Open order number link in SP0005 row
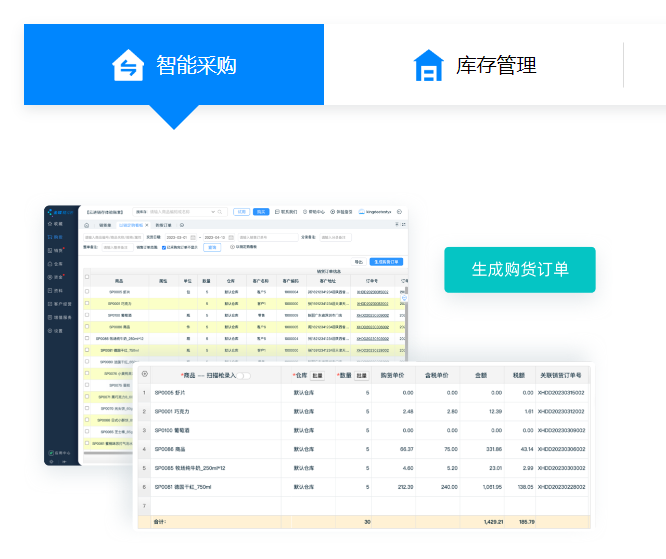Viewport: 666px width, 559px height. pyautogui.click(x=373, y=292)
